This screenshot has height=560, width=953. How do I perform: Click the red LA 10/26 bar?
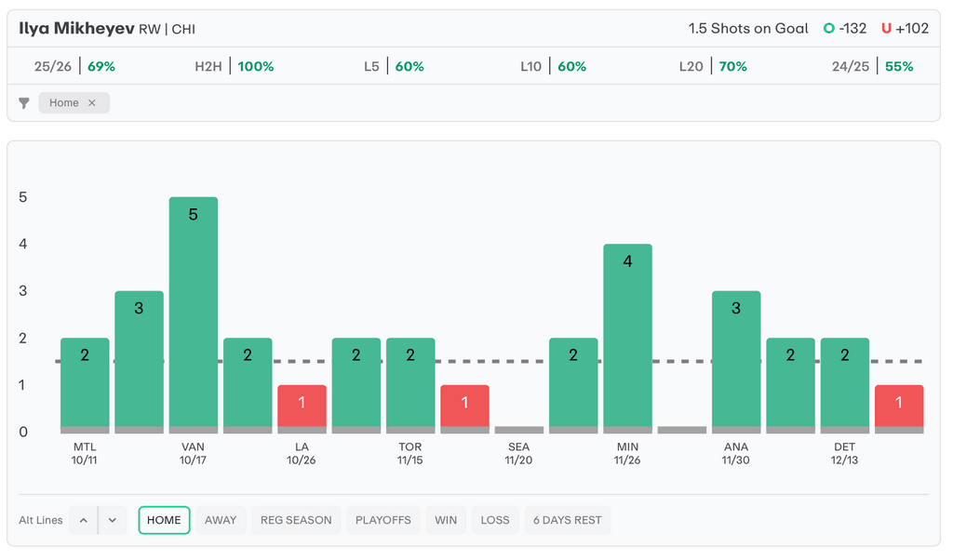pyautogui.click(x=302, y=408)
